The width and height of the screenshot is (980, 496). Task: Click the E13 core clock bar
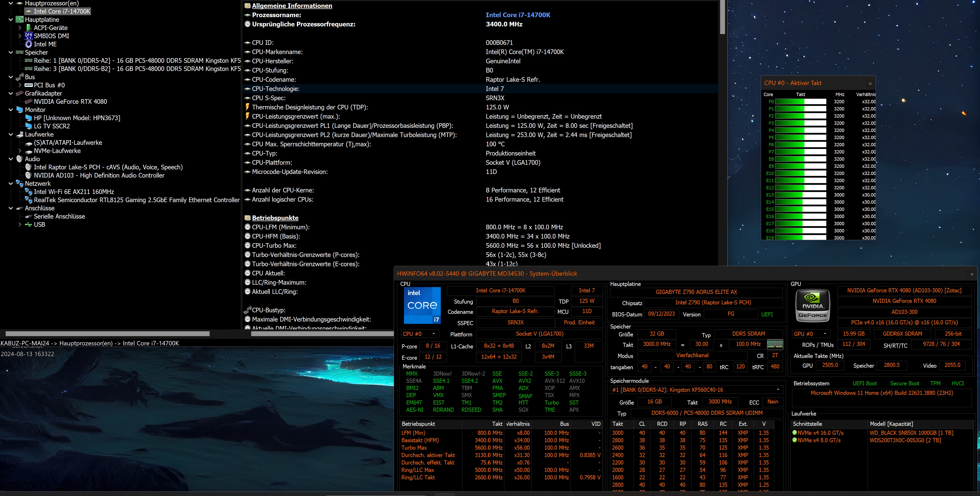coord(801,195)
